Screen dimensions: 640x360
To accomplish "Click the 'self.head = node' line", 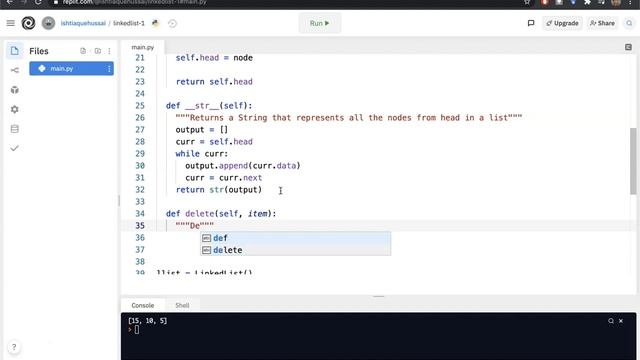I will [x=214, y=58].
